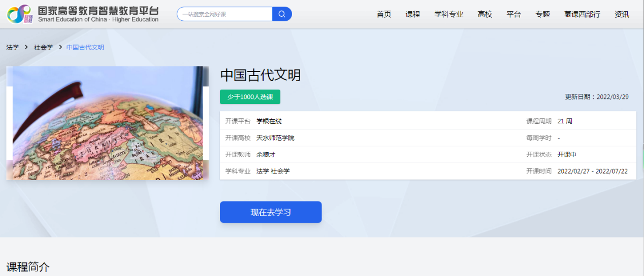
Task: Click the 中国古代文明 breadcrumb item
Action: [x=85, y=47]
